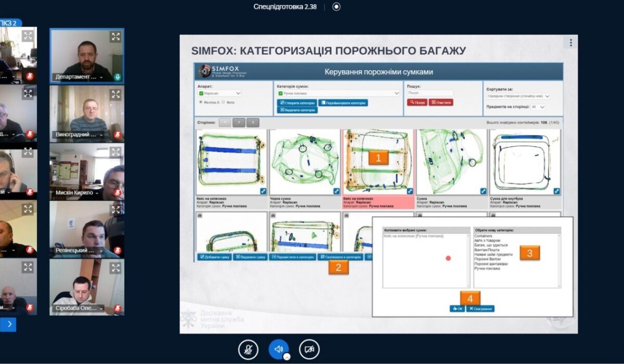
Task: Select the Рентген A radio button
Action: tap(201, 102)
